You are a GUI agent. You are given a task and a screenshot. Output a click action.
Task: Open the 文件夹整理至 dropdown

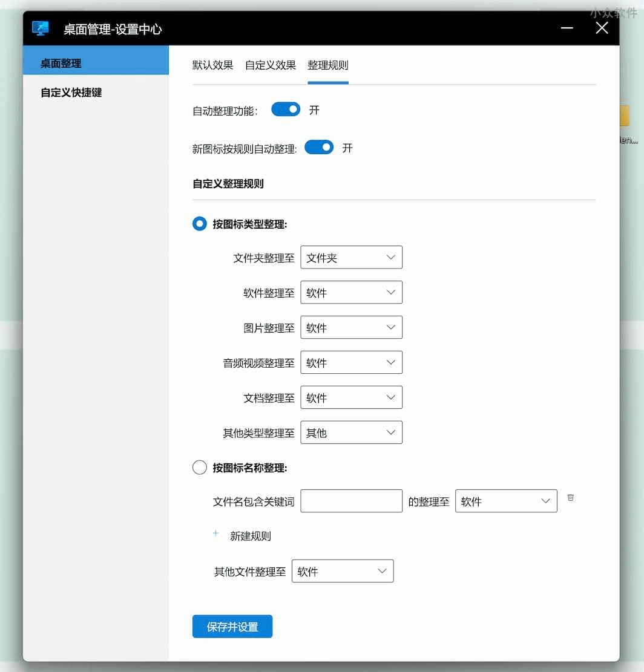click(x=351, y=257)
